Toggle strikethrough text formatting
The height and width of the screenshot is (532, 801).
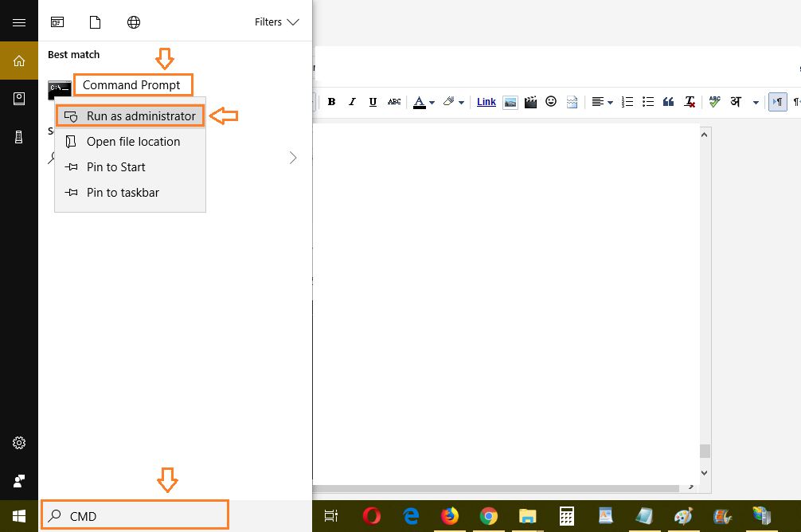(x=394, y=102)
